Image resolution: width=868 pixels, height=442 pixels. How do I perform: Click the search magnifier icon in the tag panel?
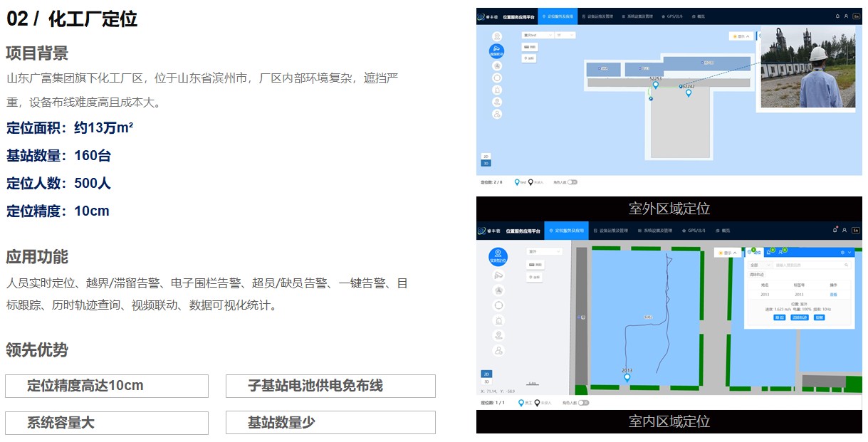846,265
